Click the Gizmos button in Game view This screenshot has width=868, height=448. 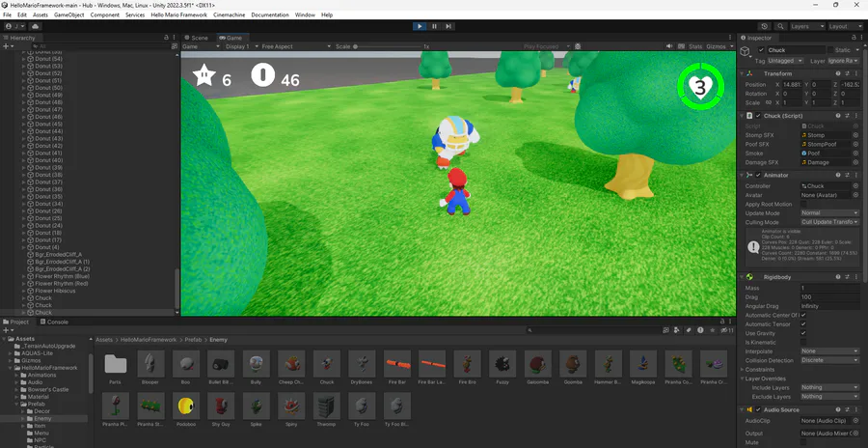click(x=716, y=46)
